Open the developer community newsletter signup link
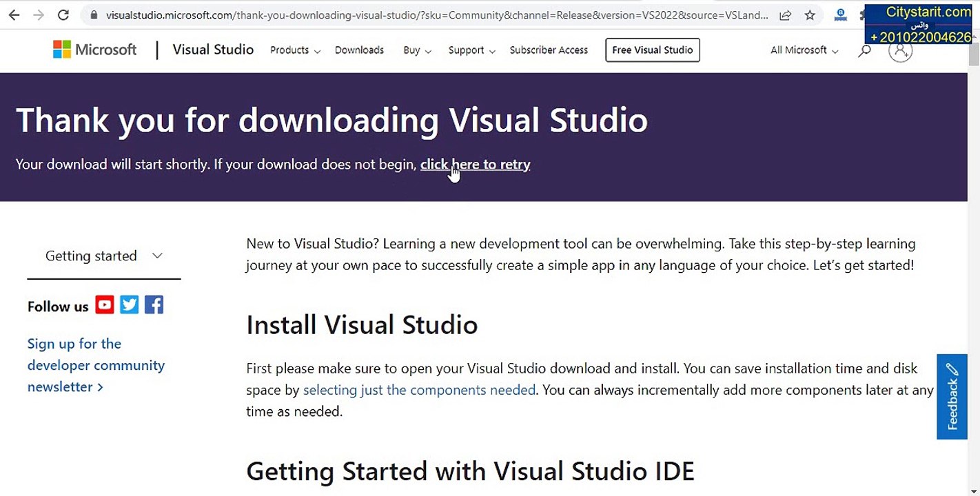The image size is (980, 496). coord(96,365)
